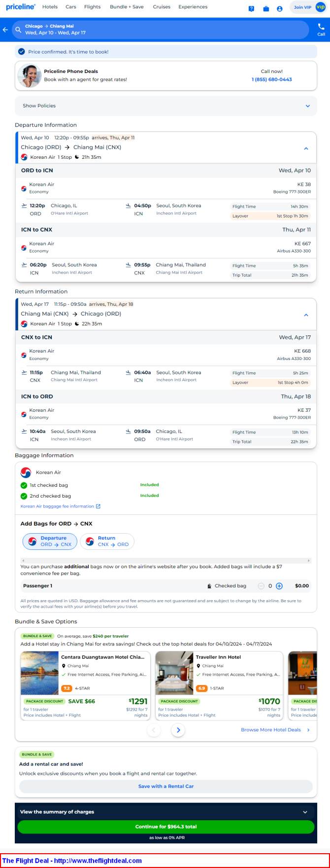The height and width of the screenshot is (868, 330).
Task: Open the external link icon for baggage fees
Action: [98, 506]
